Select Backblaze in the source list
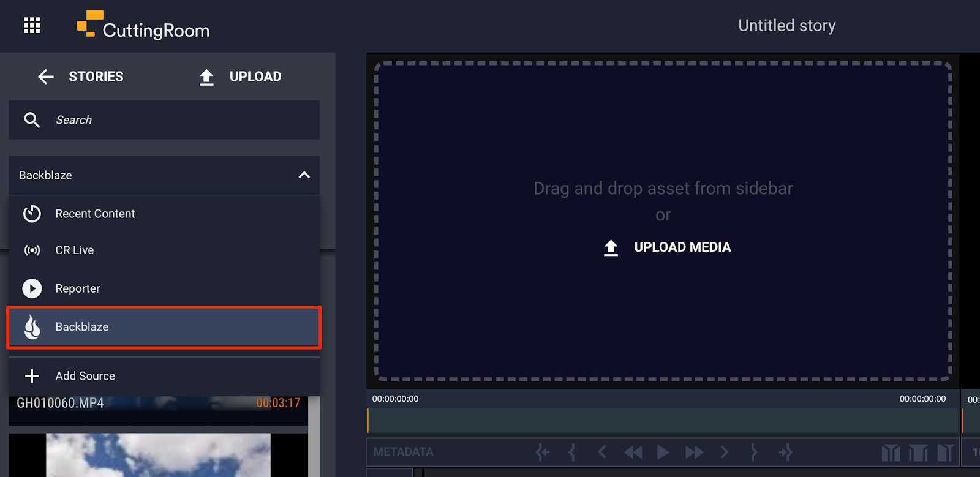The width and height of the screenshot is (980, 477). tap(164, 327)
